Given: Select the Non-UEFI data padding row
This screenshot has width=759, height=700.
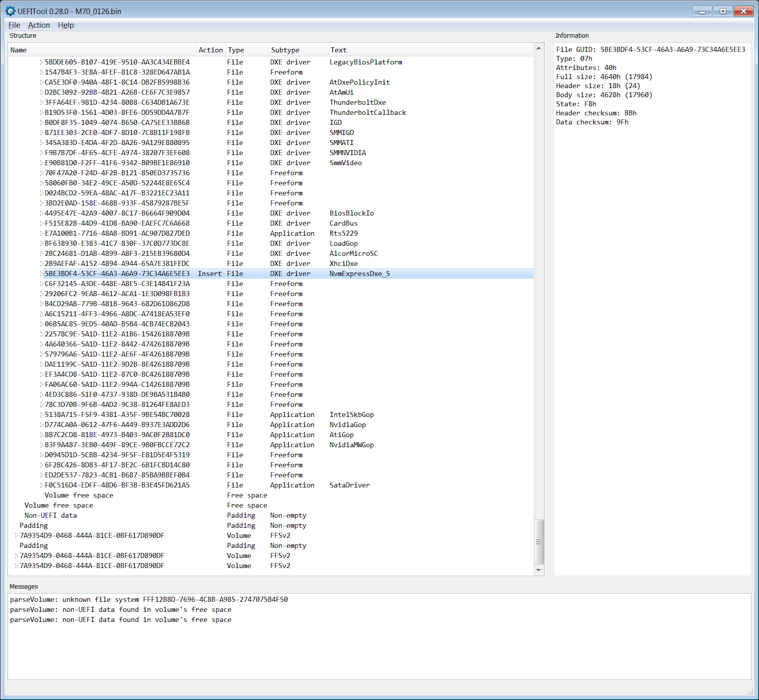Looking at the screenshot, I should 50,516.
